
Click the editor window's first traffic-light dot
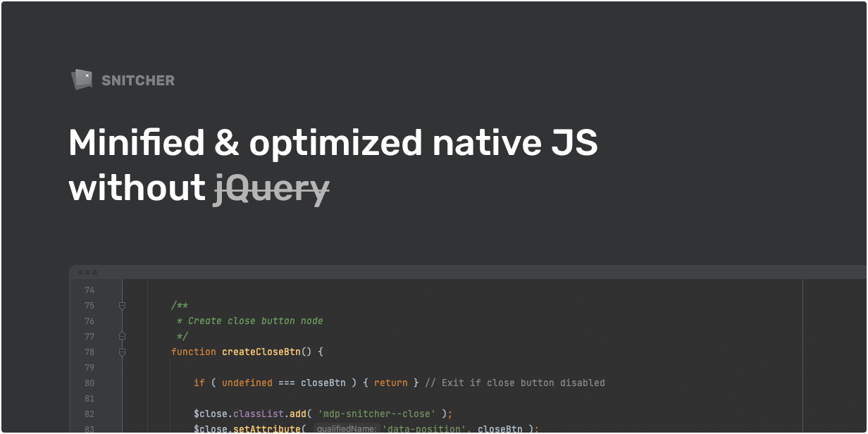pyautogui.click(x=81, y=272)
